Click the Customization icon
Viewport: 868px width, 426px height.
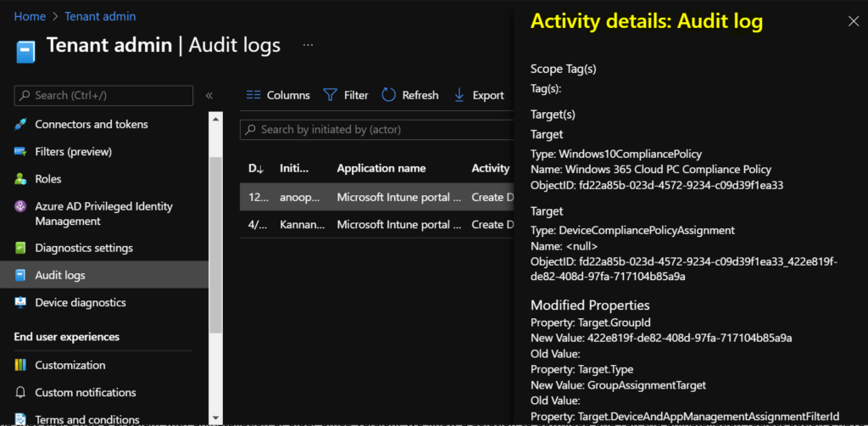click(x=20, y=365)
